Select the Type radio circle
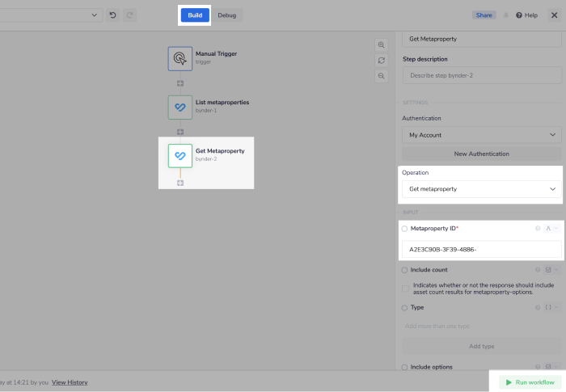This screenshot has height=392, width=566. tap(405, 307)
